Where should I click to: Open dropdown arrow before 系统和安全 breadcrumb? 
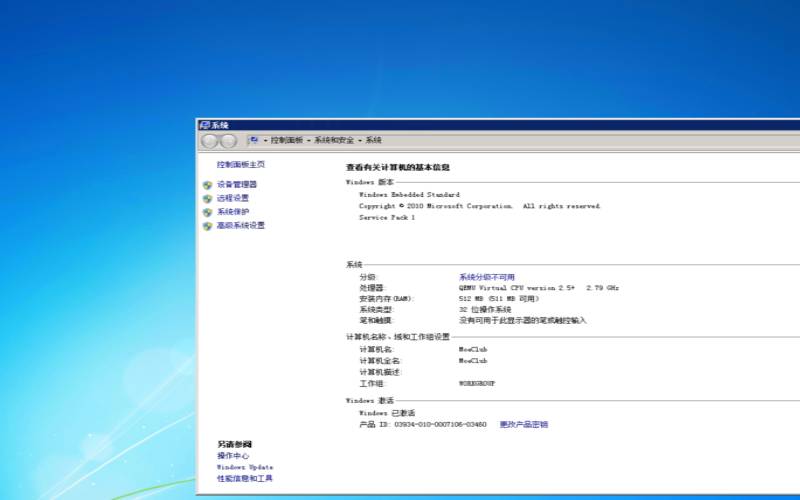(x=309, y=140)
